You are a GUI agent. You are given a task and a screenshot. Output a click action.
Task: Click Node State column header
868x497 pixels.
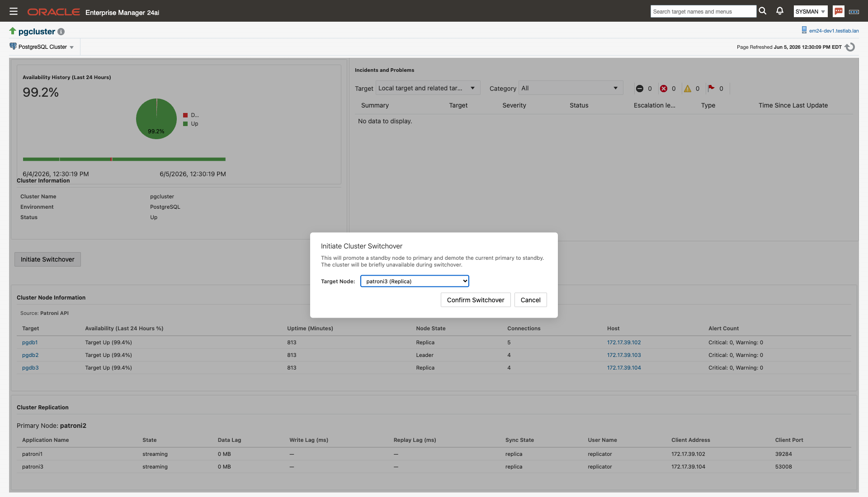pyautogui.click(x=430, y=328)
